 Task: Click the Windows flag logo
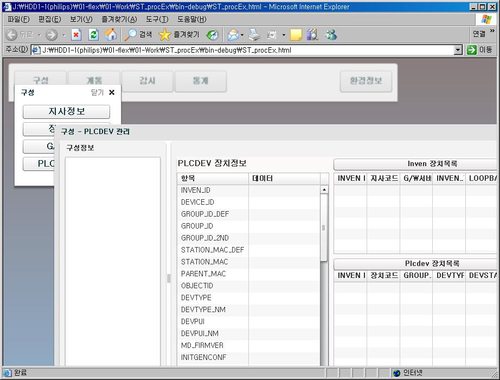click(x=487, y=19)
